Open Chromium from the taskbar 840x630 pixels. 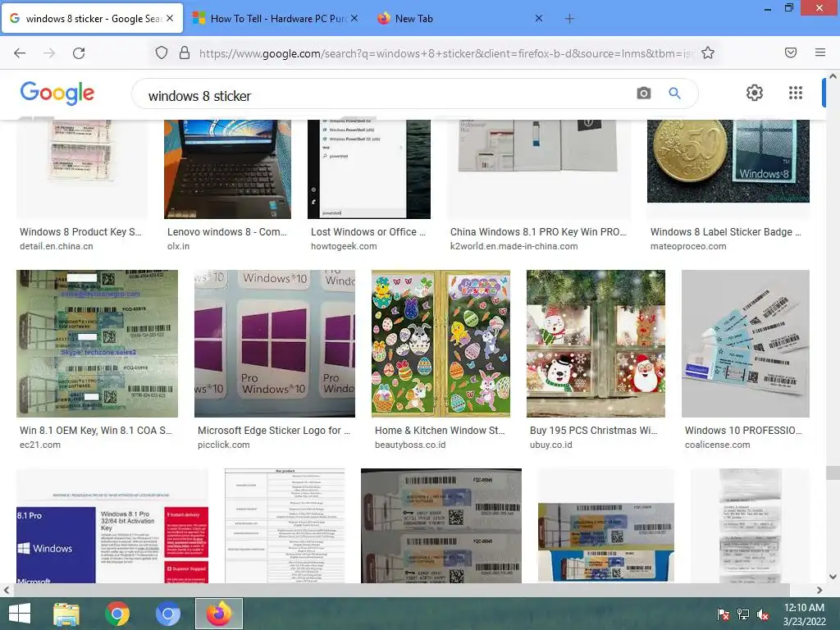(167, 614)
